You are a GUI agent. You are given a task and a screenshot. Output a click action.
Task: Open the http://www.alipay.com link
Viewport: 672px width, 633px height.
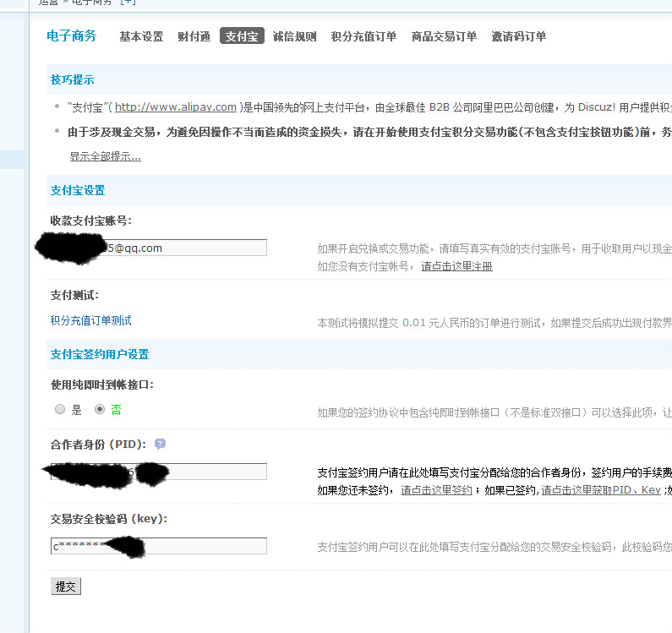click(175, 106)
